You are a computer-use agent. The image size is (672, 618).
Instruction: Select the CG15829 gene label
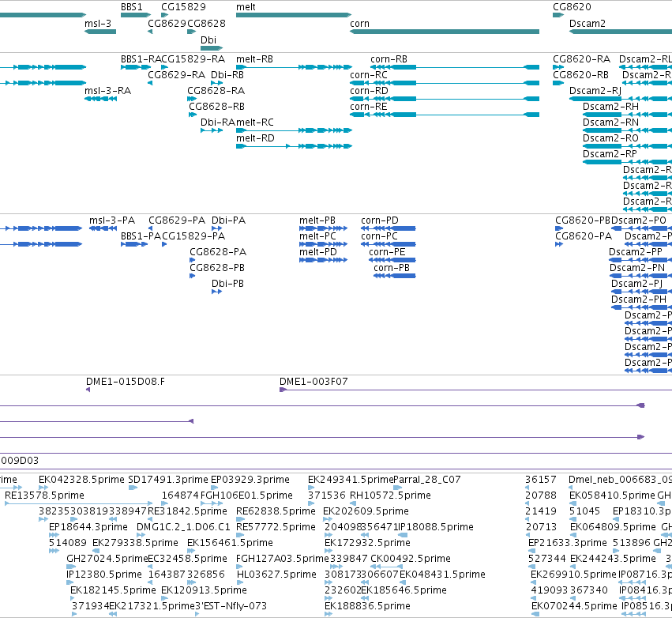183,7
